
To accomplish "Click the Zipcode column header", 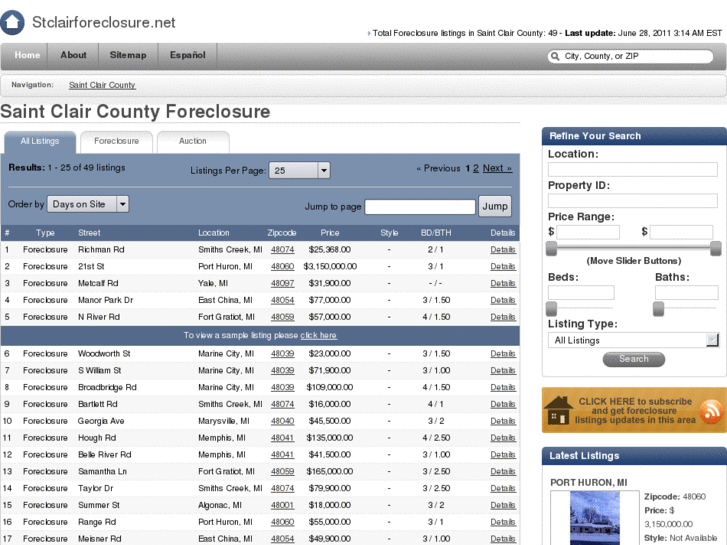I will point(282,233).
